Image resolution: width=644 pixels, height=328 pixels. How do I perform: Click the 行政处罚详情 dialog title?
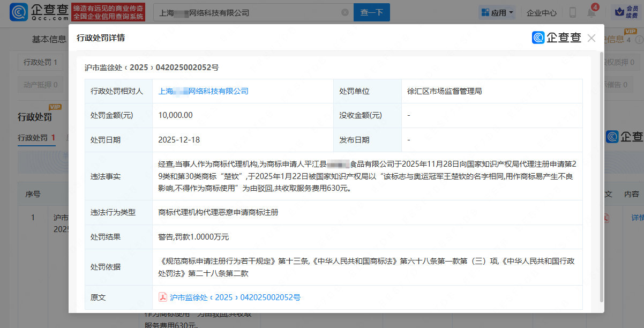click(101, 38)
